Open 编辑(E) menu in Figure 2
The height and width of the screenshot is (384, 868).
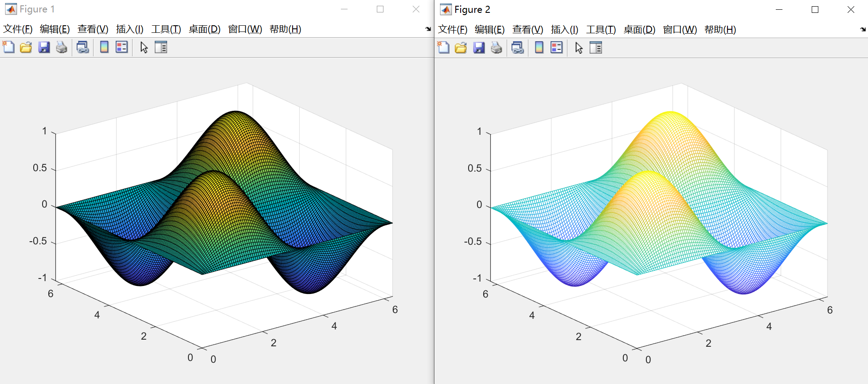490,30
